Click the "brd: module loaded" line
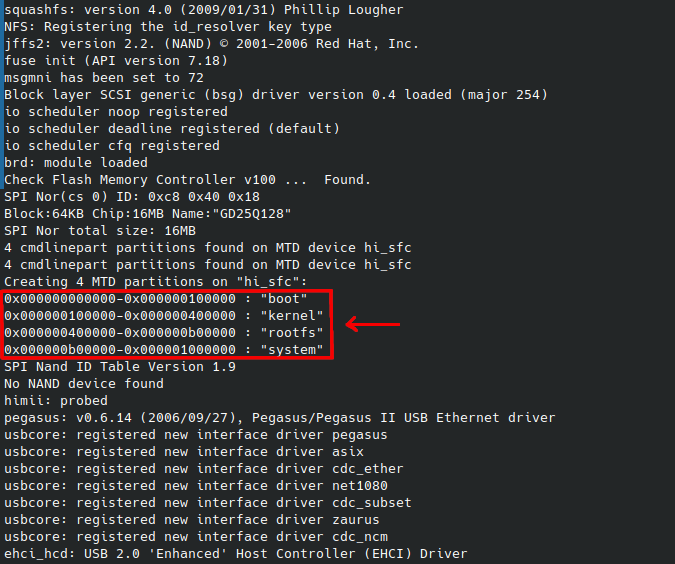 click(76, 163)
